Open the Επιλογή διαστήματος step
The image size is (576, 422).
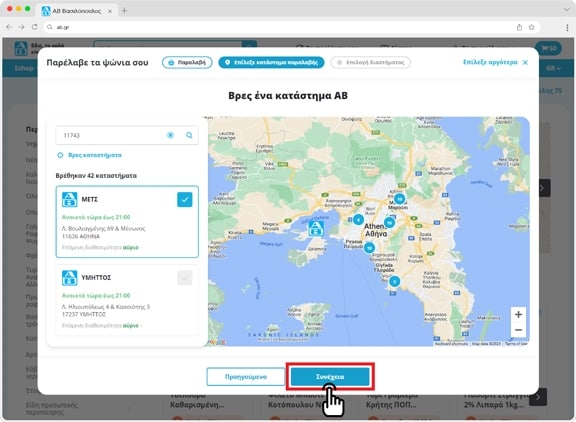click(371, 62)
